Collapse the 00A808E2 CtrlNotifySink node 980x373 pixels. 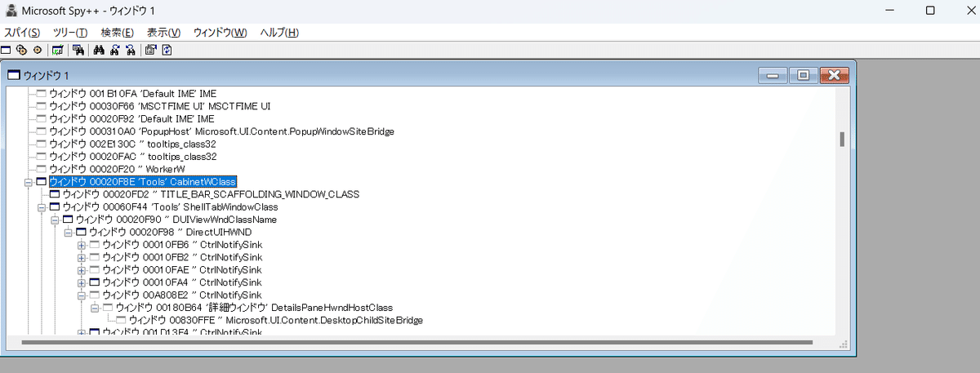(x=81, y=295)
